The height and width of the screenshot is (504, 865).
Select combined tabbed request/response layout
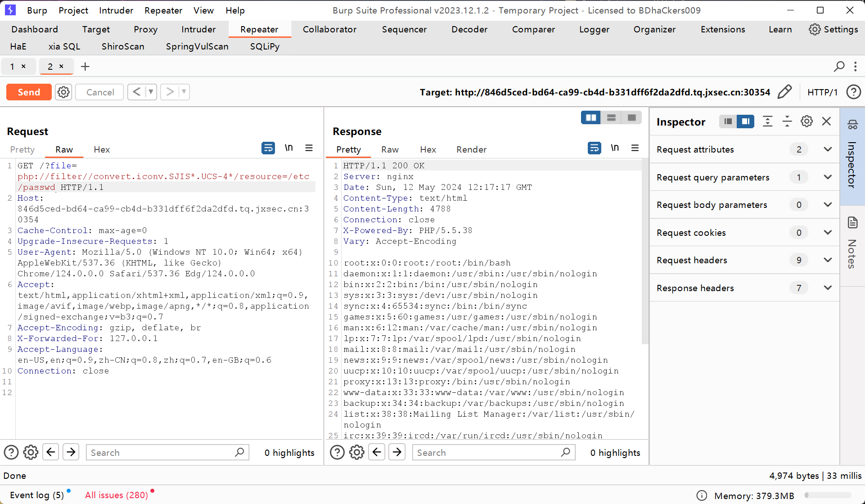click(631, 118)
